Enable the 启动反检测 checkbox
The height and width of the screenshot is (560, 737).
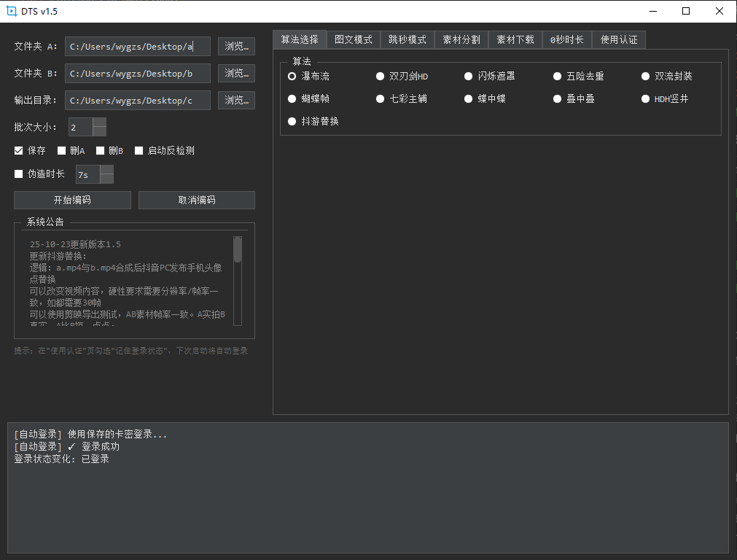pyautogui.click(x=139, y=151)
